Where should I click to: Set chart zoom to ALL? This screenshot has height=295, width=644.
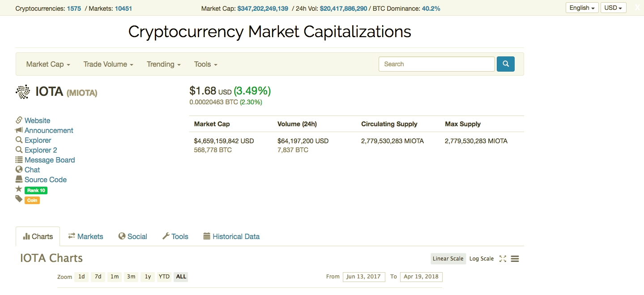point(181,277)
